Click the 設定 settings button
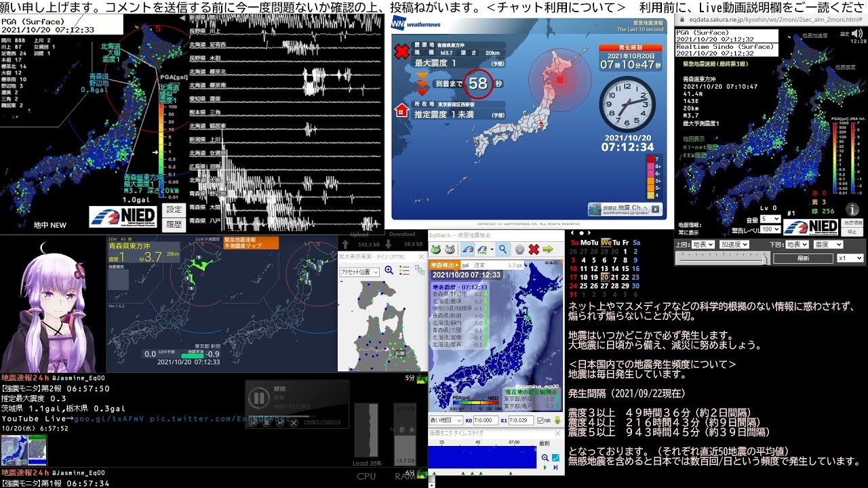 coord(174,209)
